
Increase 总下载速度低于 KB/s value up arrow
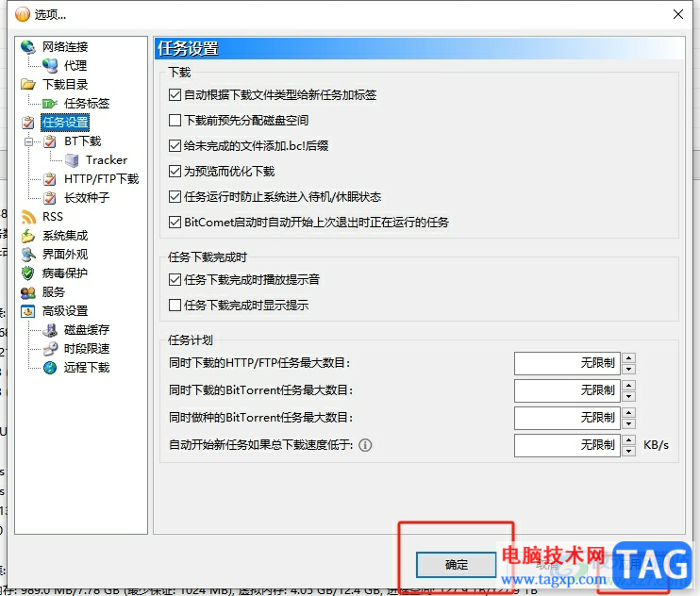[629, 439]
